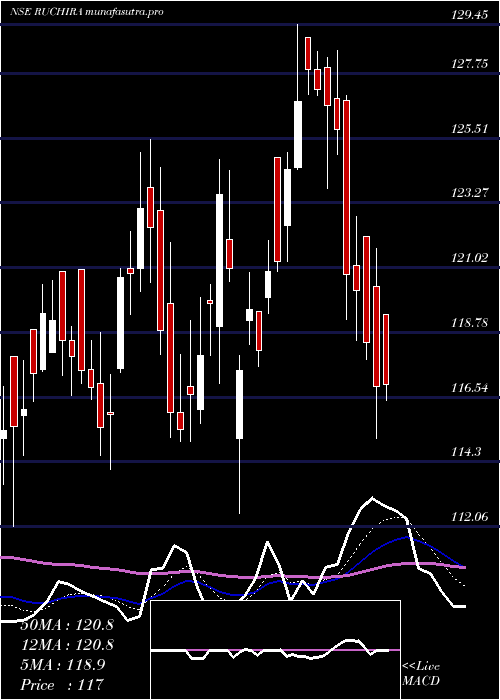Click the 5MA : 118.9 reading

tap(63, 665)
